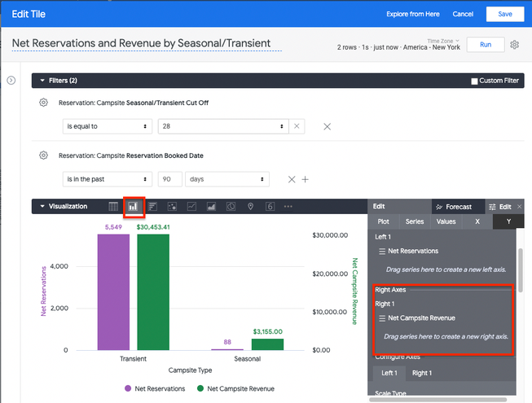Open the 'days' time unit dropdown
532x403 pixels.
pyautogui.click(x=226, y=179)
